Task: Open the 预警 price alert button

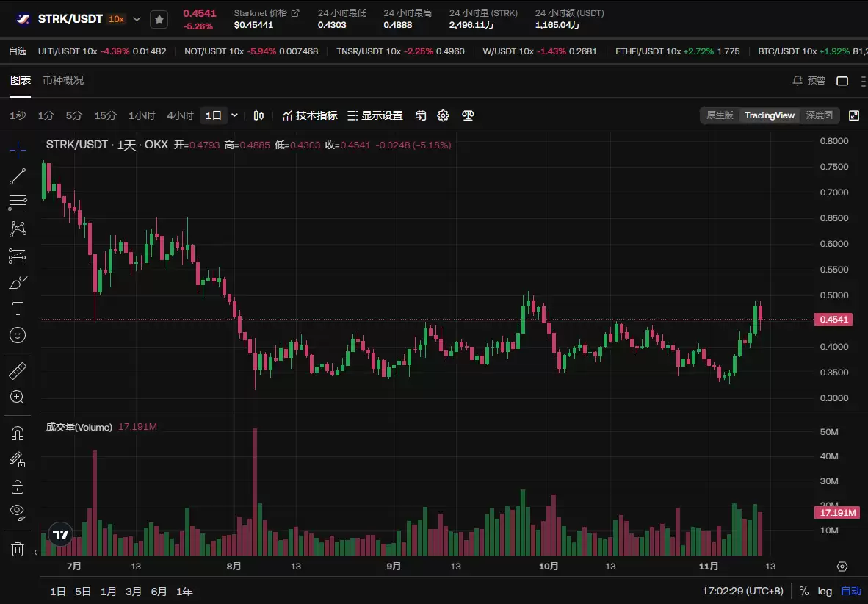Action: 809,81
